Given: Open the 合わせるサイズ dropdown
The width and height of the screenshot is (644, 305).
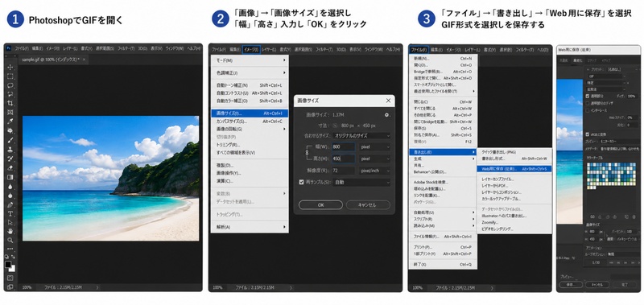Looking at the screenshot, I should pos(361,135).
